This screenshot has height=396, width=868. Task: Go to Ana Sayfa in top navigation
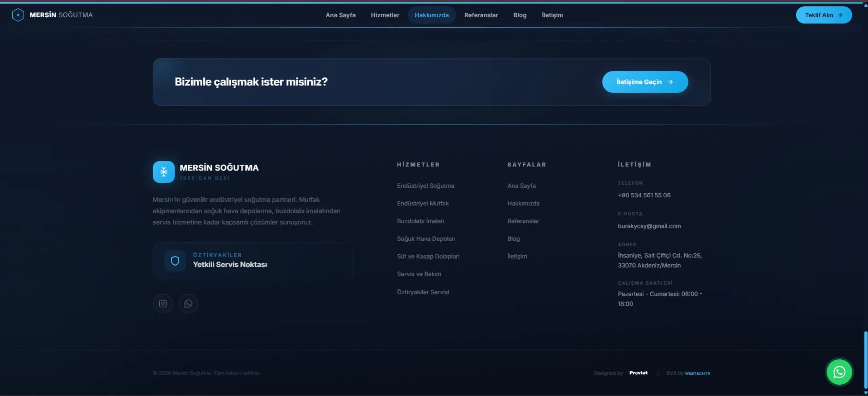341,15
